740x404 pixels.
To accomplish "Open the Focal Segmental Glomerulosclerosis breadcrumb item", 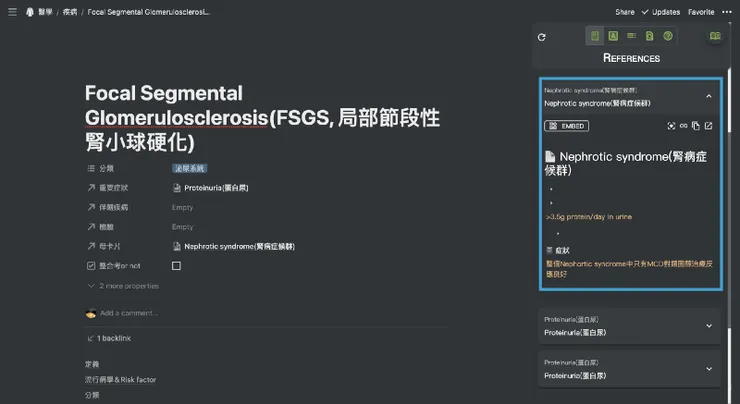I will pos(149,12).
